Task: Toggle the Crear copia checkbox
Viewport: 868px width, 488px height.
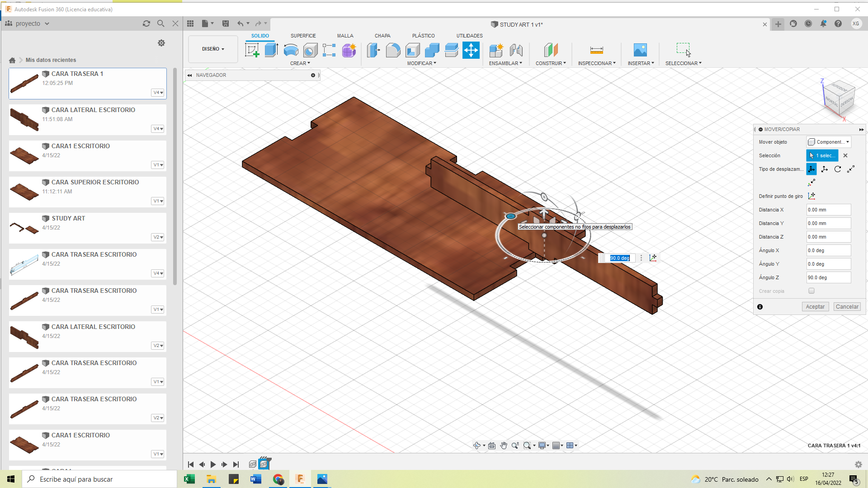Action: [x=811, y=291]
